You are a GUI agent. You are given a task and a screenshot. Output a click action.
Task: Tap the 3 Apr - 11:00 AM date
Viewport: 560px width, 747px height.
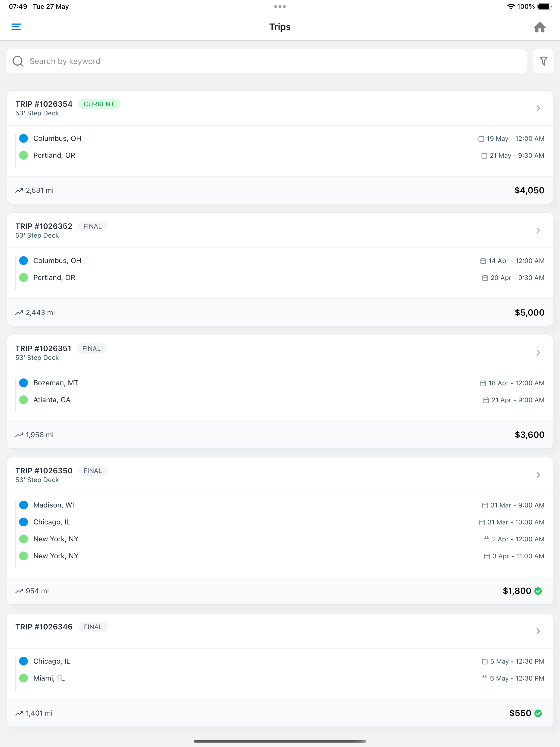click(x=518, y=556)
